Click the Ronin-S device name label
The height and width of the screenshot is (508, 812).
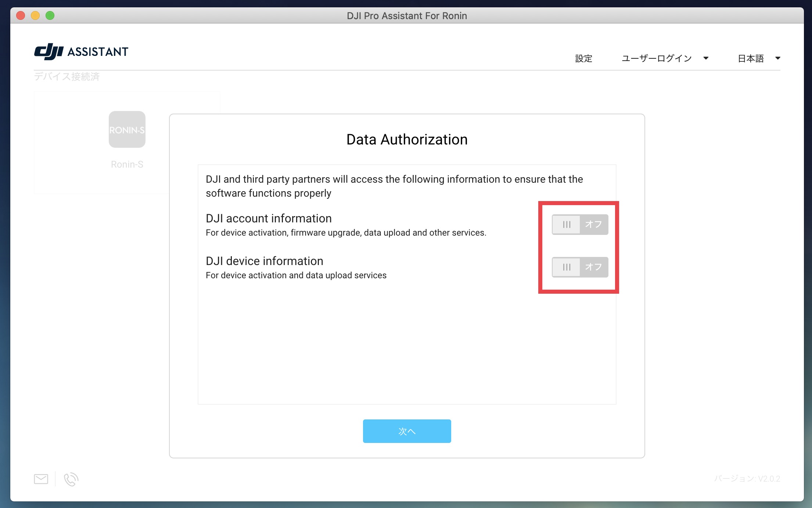coord(127,164)
